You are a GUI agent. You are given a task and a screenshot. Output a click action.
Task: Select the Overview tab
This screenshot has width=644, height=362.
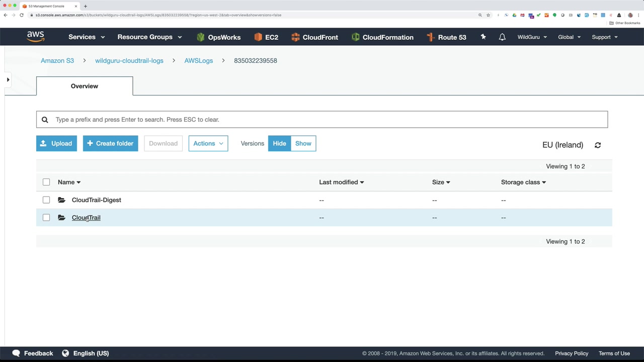[85, 86]
